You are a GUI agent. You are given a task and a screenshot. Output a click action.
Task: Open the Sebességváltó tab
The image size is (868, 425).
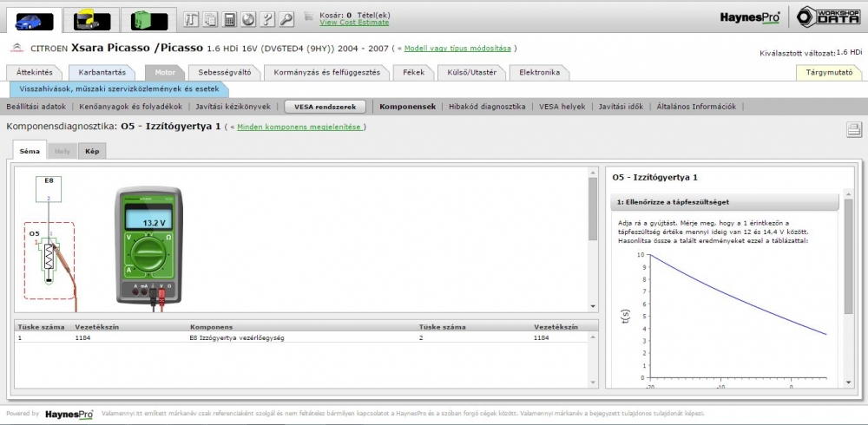coord(224,73)
